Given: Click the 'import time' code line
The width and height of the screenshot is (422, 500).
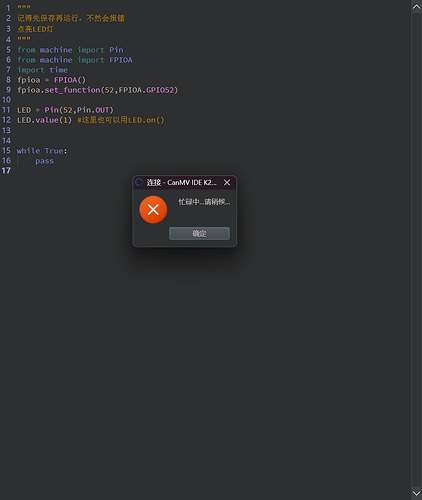Looking at the screenshot, I should [x=42, y=70].
